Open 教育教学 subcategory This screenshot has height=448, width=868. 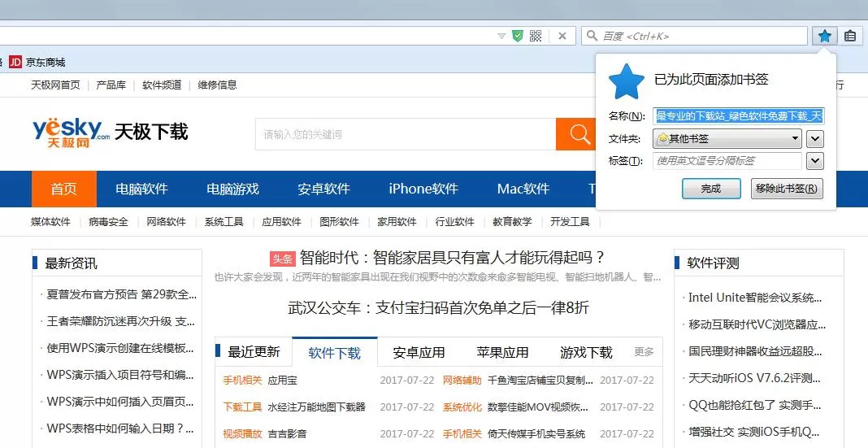pos(512,221)
